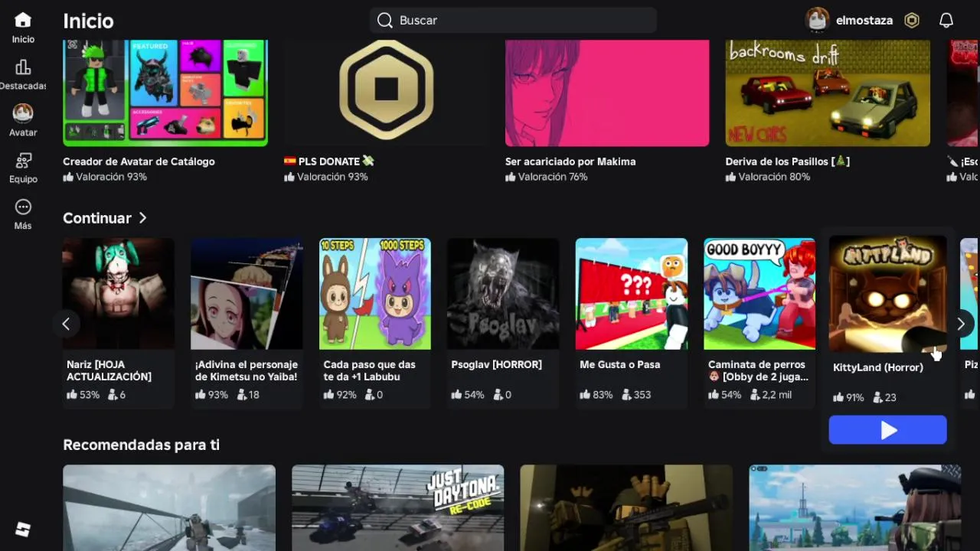Show previous games with left carousel arrow

(x=66, y=324)
